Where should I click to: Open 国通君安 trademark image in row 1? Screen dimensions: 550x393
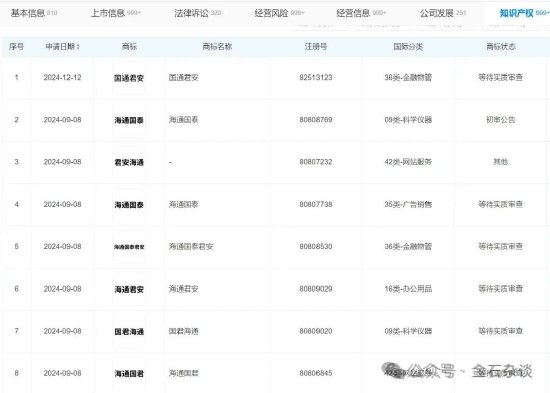[x=129, y=78]
